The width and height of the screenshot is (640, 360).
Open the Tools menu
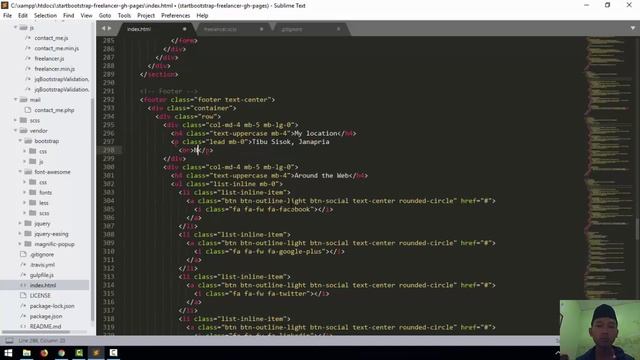tap(124, 16)
